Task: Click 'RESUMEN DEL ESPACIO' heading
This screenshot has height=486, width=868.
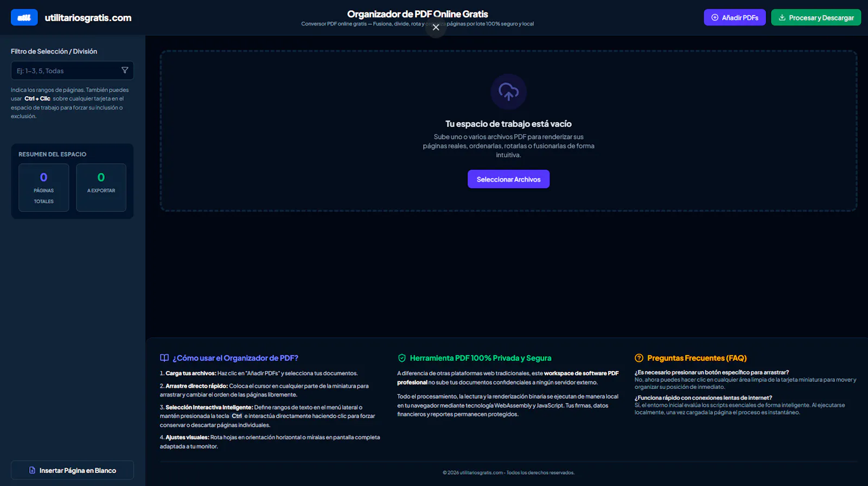Action: 52,155
